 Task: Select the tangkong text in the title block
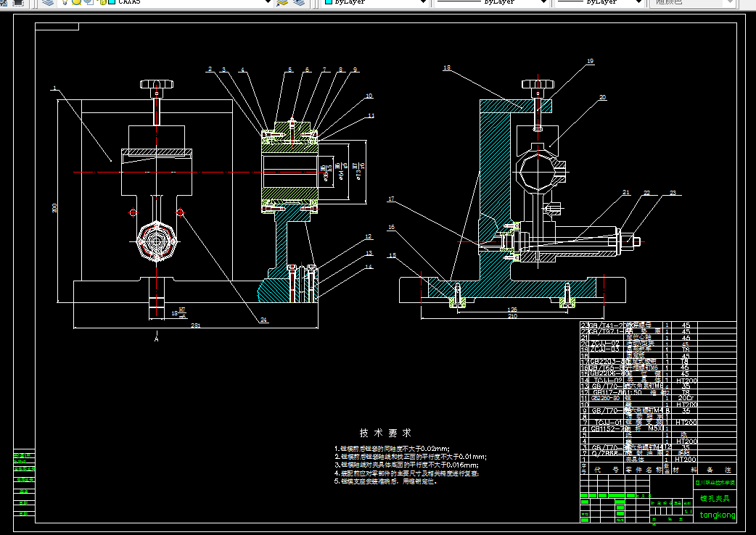[718, 515]
